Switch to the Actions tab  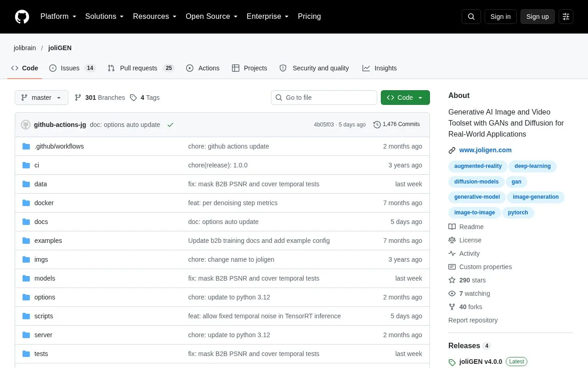(x=203, y=68)
